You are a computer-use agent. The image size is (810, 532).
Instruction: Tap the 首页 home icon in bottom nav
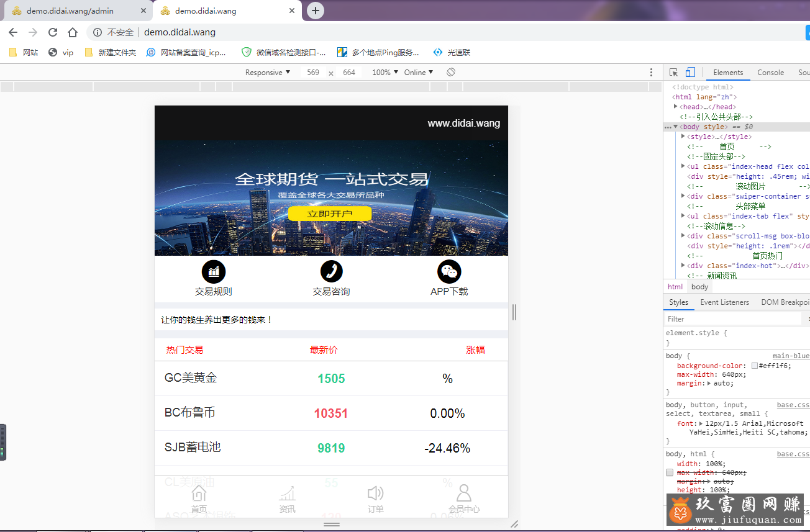tap(199, 493)
